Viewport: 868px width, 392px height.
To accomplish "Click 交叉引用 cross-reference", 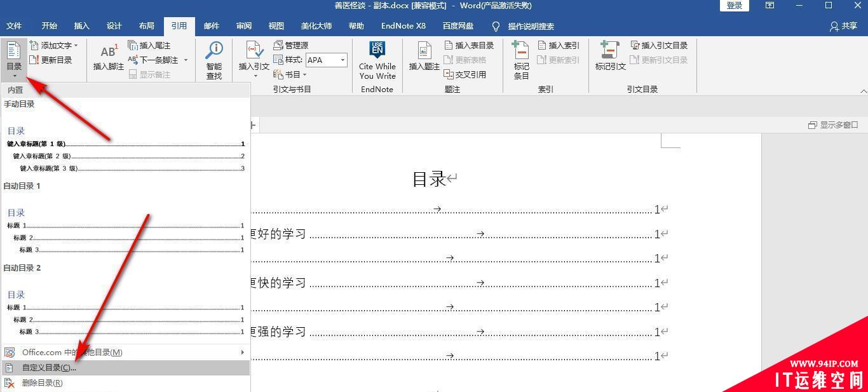I will (465, 74).
